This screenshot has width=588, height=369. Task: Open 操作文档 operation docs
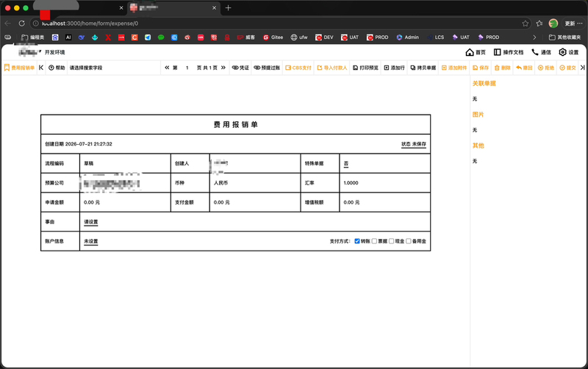coord(509,52)
